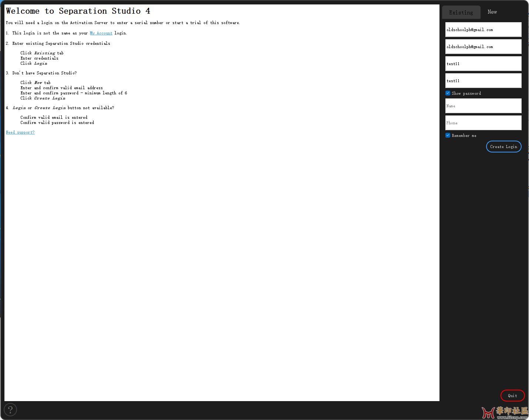
Task: Click the text 'Enter and confirm valid email address'
Action: coord(62,88)
